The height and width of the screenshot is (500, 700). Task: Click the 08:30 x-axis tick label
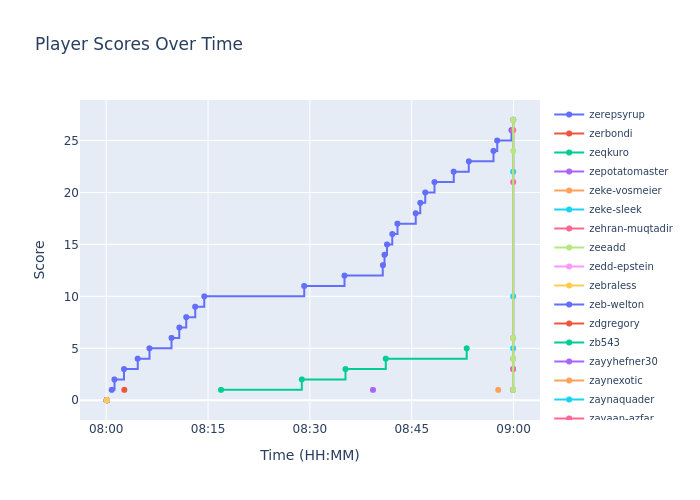click(310, 429)
